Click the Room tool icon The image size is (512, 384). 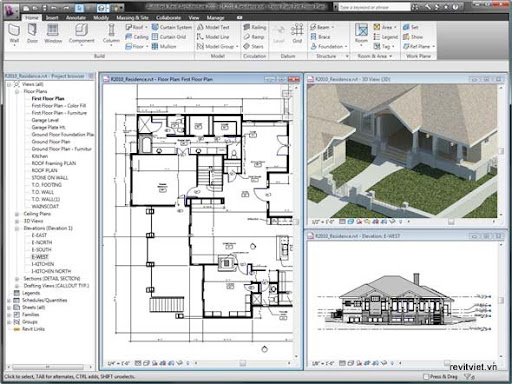click(x=361, y=33)
